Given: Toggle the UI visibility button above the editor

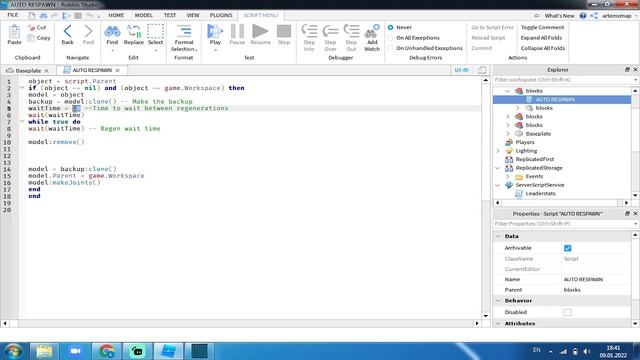Looking at the screenshot, I should tap(462, 70).
